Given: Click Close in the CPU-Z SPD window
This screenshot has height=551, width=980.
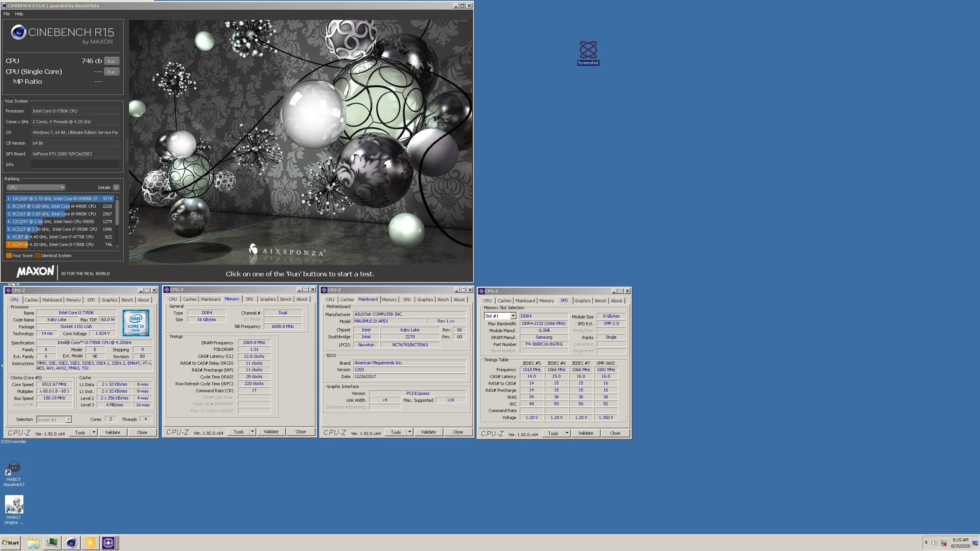Looking at the screenshot, I should tap(615, 433).
